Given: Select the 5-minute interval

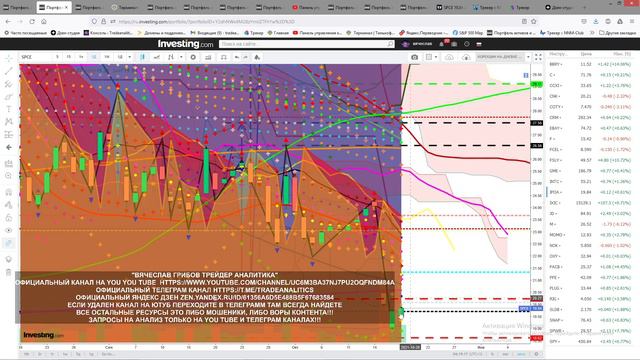Looking at the screenshot, I should coord(57,57).
